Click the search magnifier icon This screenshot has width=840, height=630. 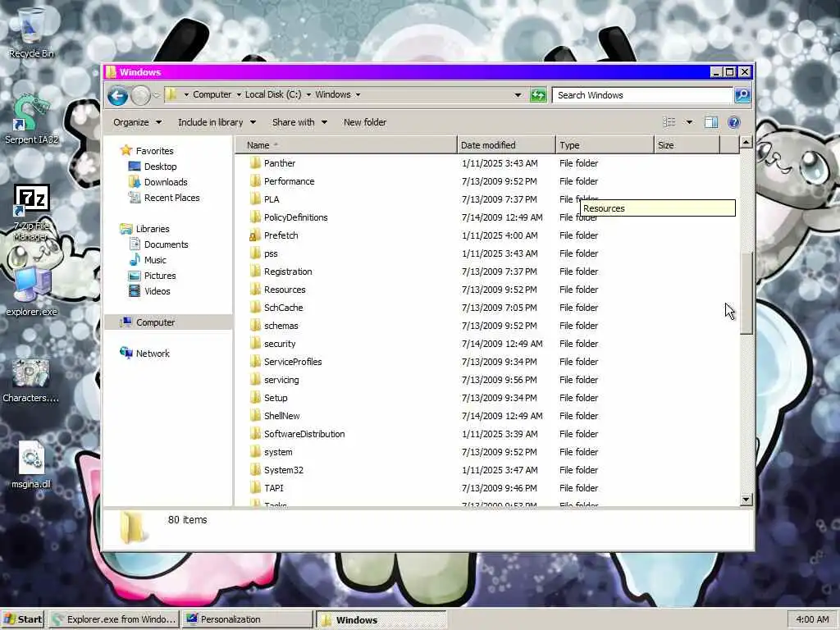742,95
